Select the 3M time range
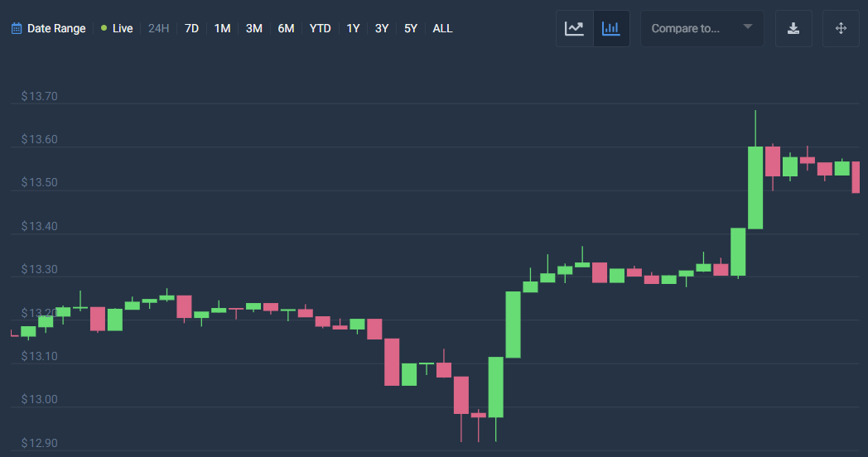868x457 pixels. (x=254, y=28)
